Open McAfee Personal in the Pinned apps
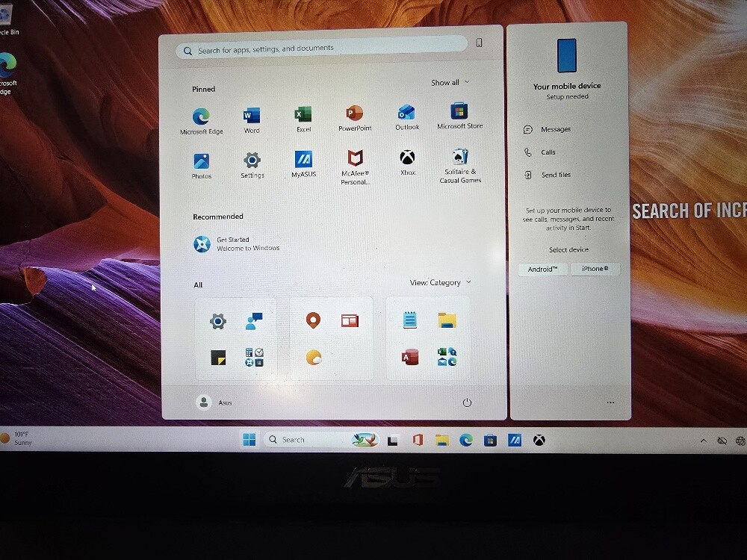Image resolution: width=747 pixels, height=560 pixels. click(x=356, y=167)
